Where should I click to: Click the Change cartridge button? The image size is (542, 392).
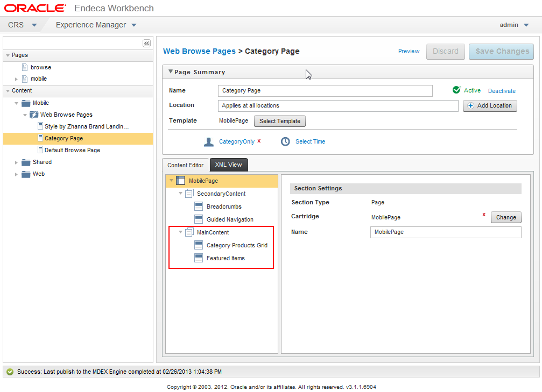[x=506, y=217]
